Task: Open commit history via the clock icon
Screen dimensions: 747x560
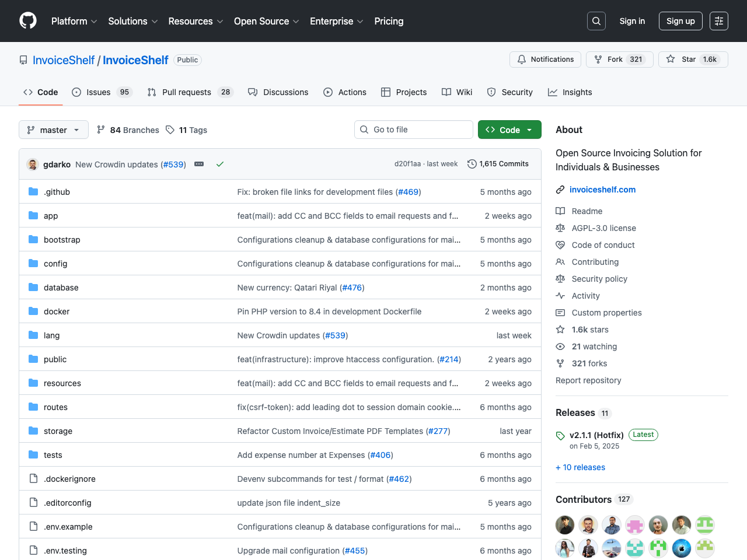Action: coord(472,164)
